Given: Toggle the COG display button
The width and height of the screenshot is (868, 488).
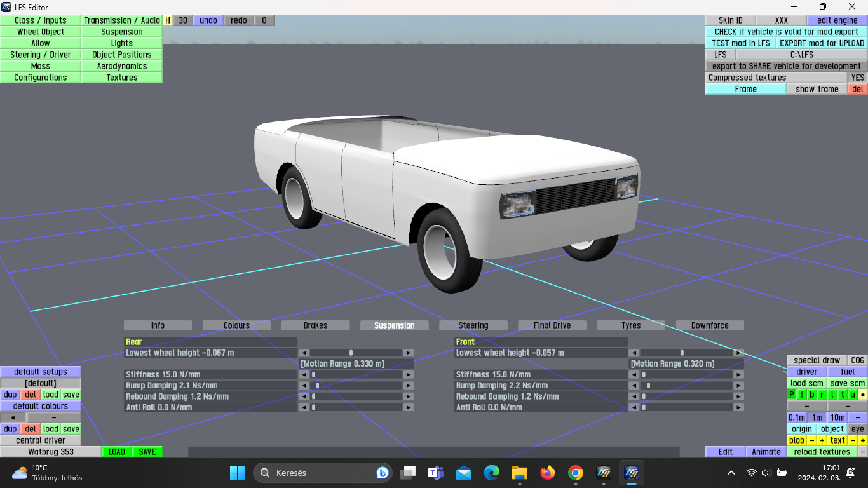Looking at the screenshot, I should pyautogui.click(x=858, y=360).
